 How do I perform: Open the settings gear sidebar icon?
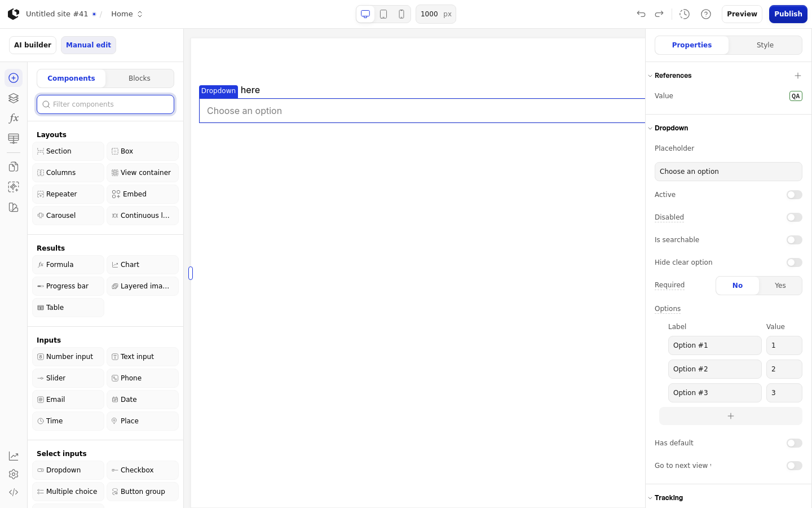pos(14,474)
